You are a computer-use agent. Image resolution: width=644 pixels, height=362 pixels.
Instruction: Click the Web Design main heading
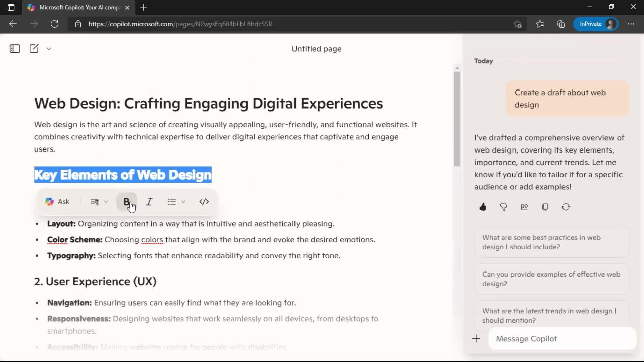pos(208,103)
